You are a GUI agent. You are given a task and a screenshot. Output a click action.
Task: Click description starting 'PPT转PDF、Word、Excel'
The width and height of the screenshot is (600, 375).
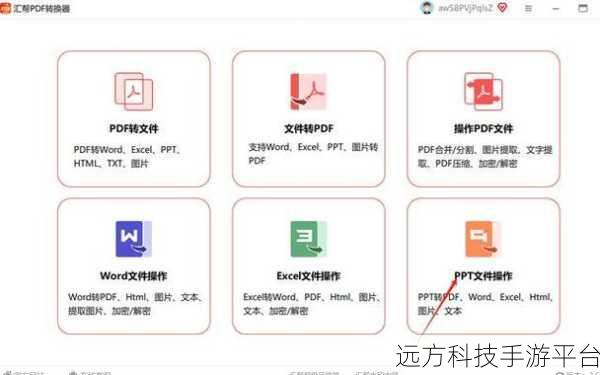click(485, 304)
